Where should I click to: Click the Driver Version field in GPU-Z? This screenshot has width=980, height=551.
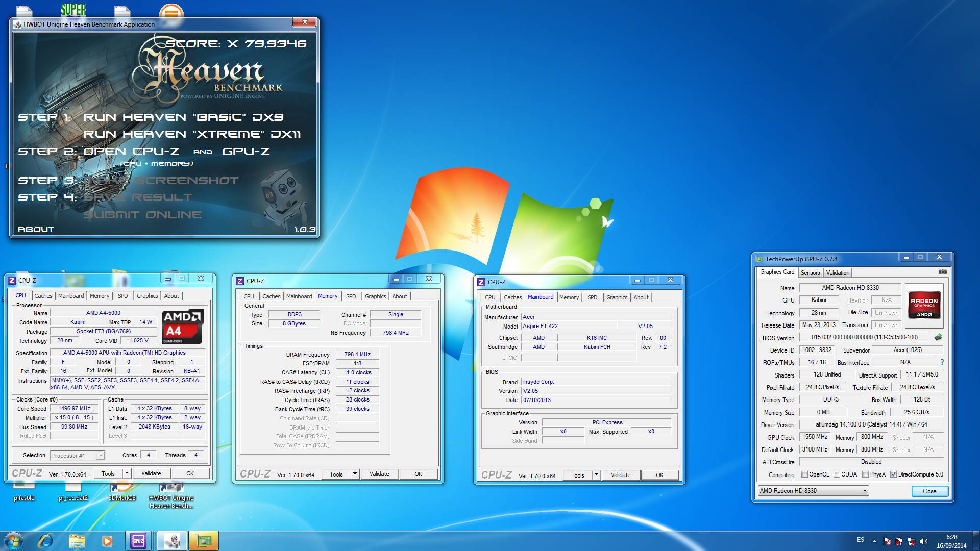tap(871, 424)
